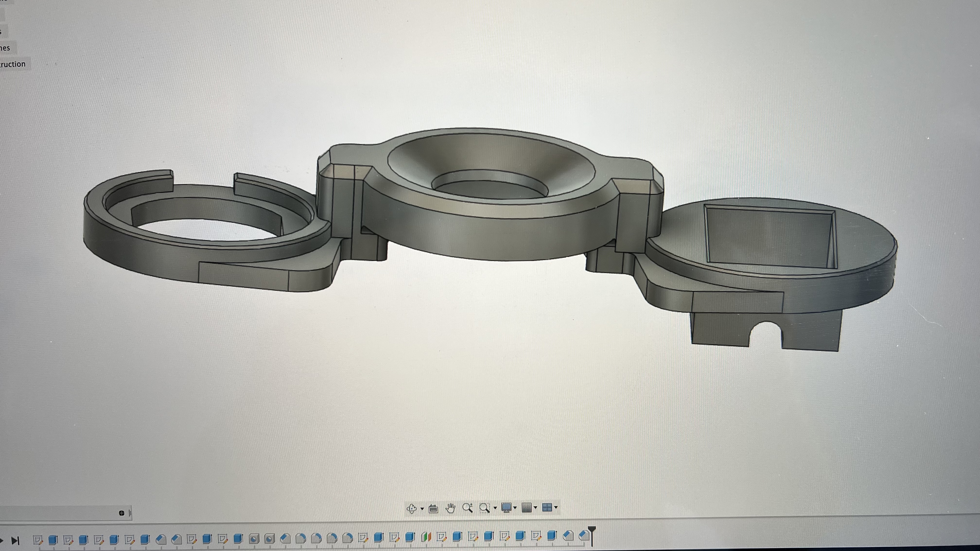This screenshot has height=551, width=980.
Task: Click the plus icon on the comments bar
Action: click(122, 513)
